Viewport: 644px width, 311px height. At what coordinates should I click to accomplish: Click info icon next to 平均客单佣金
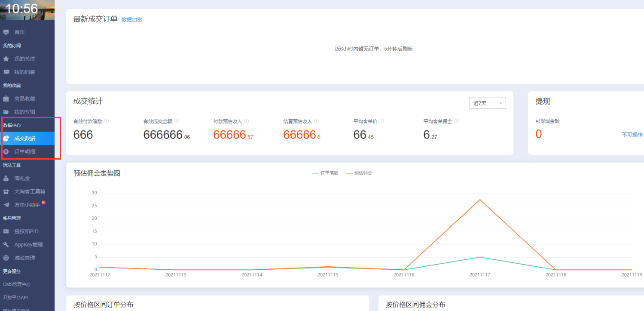(457, 121)
